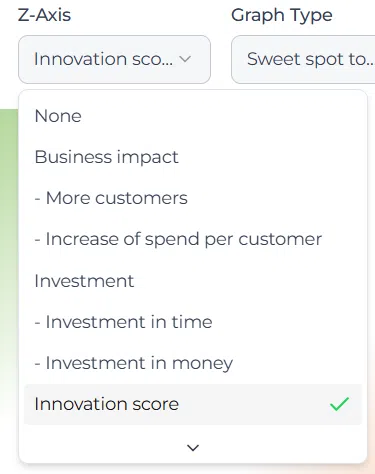Click the Z-Axis label
Image resolution: width=375 pixels, height=474 pixels.
point(44,15)
